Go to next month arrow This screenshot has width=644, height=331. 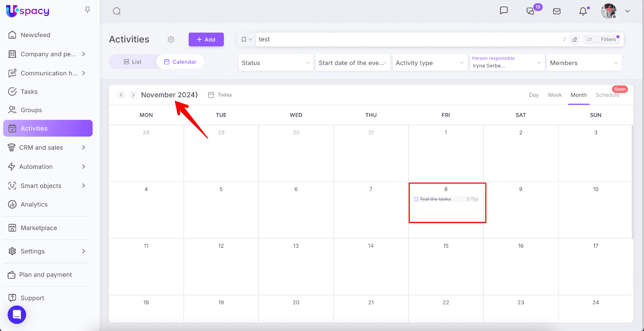click(x=133, y=95)
